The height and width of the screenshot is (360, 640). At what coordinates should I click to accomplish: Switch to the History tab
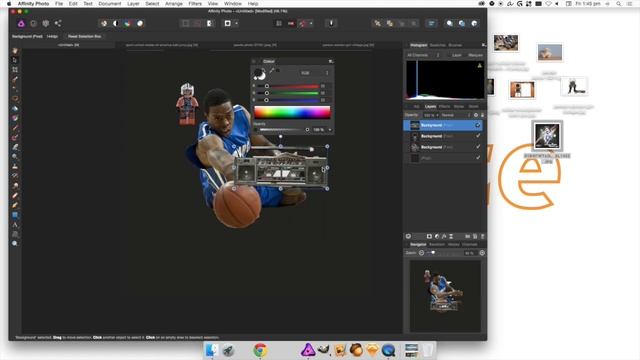click(x=453, y=244)
